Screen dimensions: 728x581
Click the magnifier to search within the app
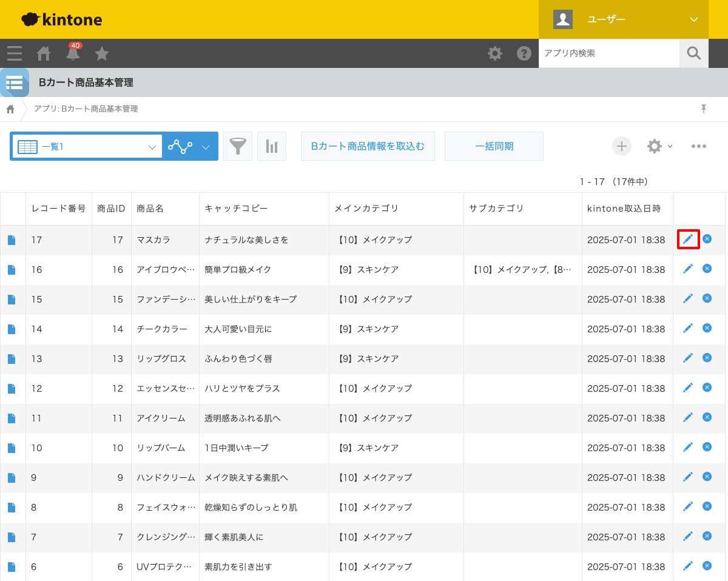coord(693,53)
